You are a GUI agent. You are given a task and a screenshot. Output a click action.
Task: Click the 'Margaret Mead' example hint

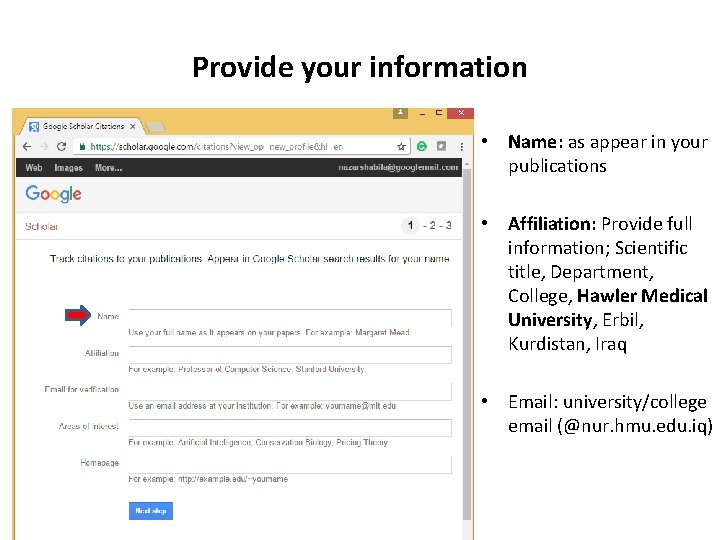pos(382,332)
